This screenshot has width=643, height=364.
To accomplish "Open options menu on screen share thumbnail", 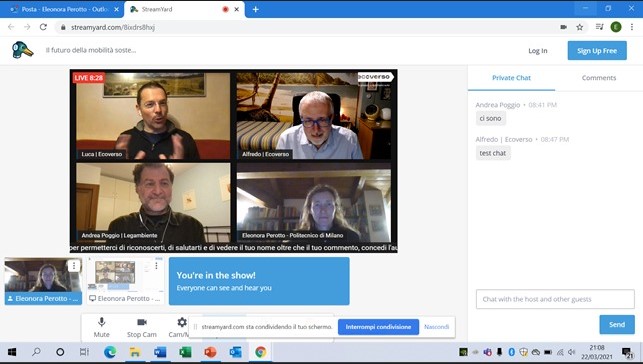I will click(156, 266).
